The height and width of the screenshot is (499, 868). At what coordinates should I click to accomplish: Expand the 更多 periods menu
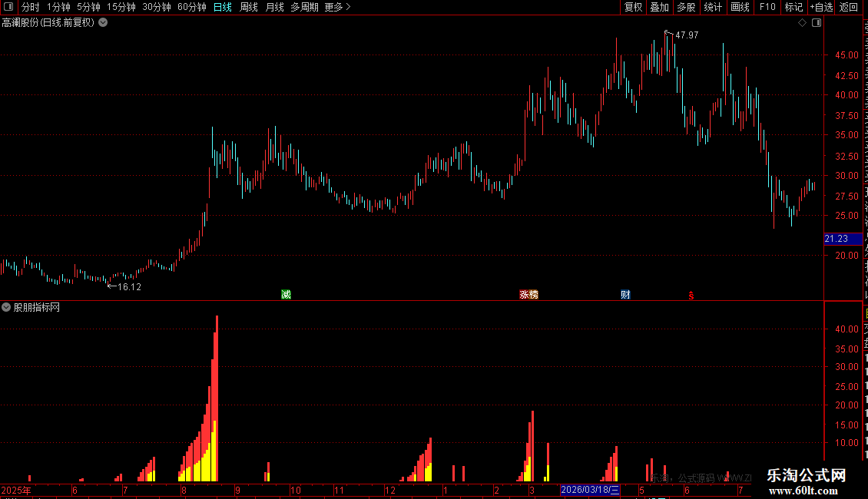337,7
